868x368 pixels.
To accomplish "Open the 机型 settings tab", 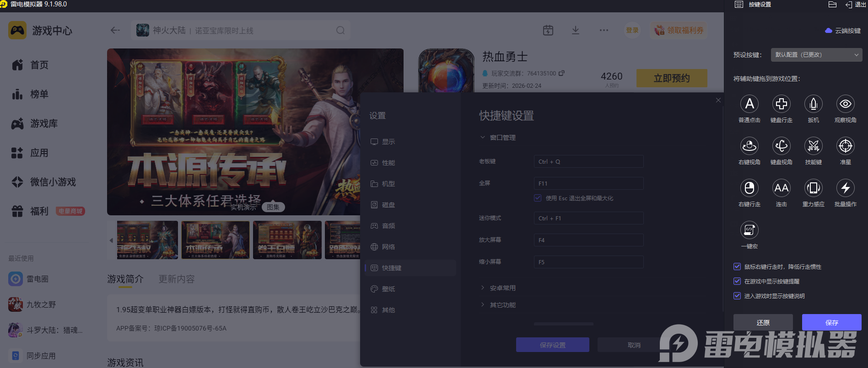I will (x=410, y=184).
